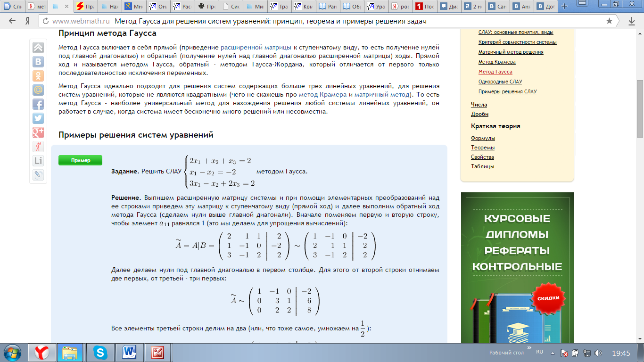Open downloads via arrow icon

click(x=632, y=21)
